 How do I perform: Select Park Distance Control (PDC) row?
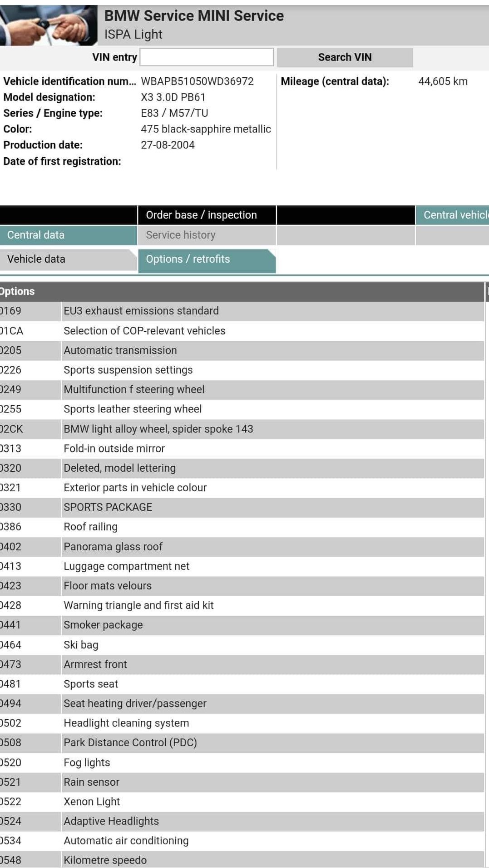(x=242, y=743)
